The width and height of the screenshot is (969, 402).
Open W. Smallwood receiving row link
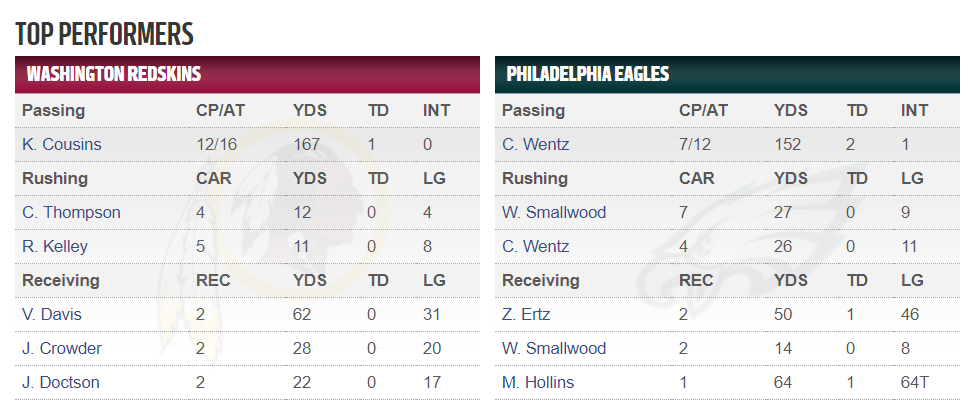point(554,349)
